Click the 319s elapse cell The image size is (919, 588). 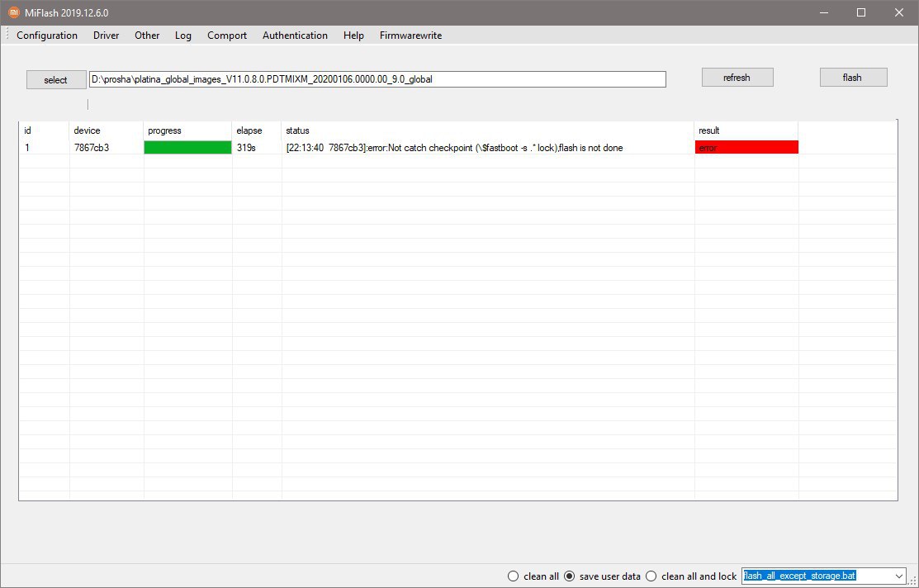tap(257, 148)
